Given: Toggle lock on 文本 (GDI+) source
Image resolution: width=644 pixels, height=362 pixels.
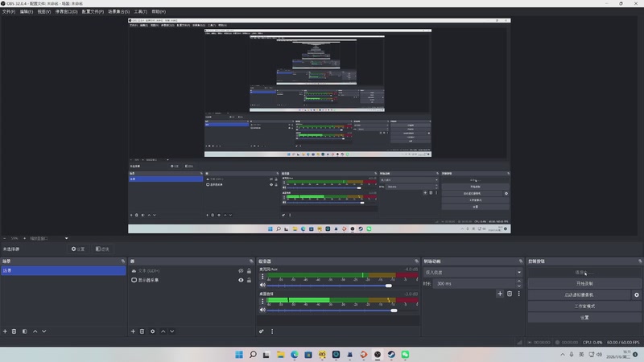Looking at the screenshot, I should click(249, 271).
